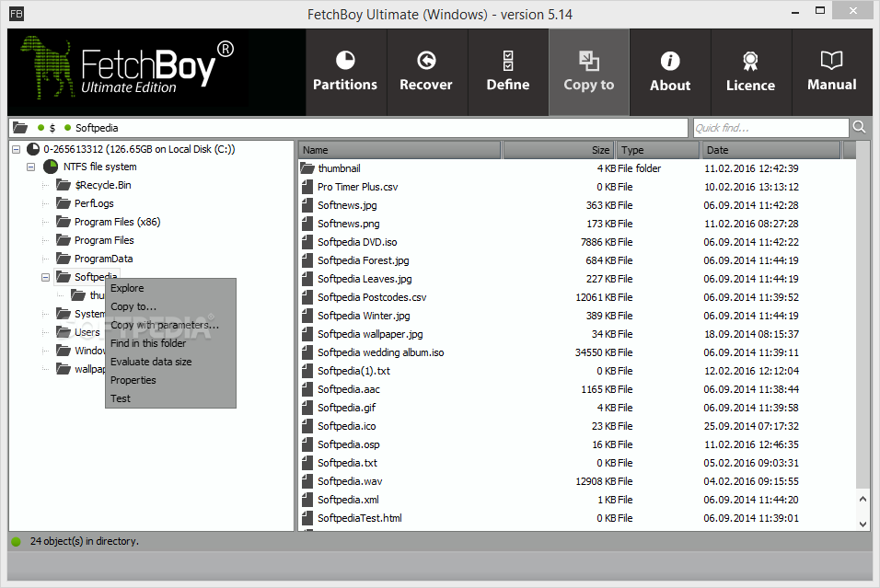Click the file icon of Softpedia.gif

[x=307, y=408]
